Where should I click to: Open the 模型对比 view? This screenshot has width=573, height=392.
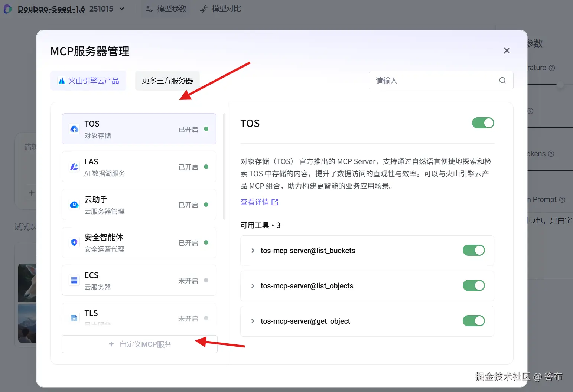pyautogui.click(x=221, y=9)
